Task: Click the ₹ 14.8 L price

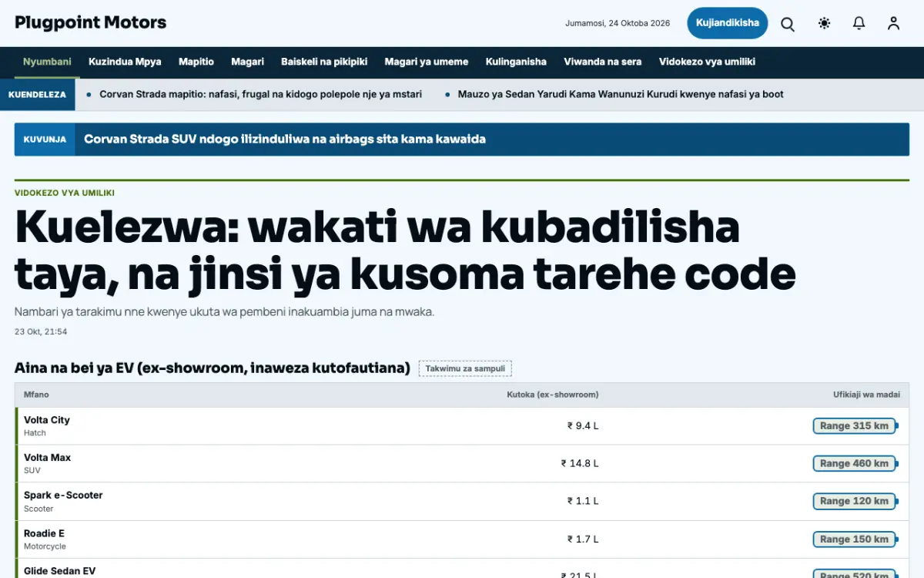Action: pyautogui.click(x=580, y=464)
